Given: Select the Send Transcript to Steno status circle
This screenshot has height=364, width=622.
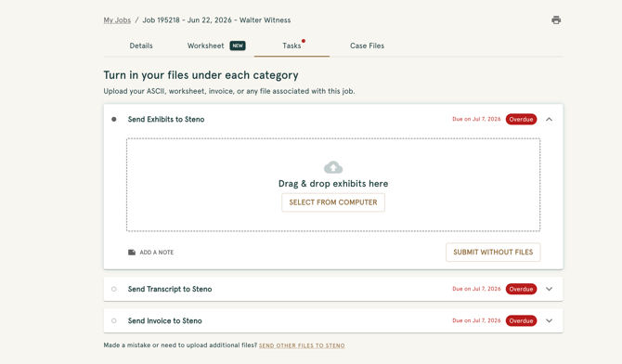Looking at the screenshot, I should (x=114, y=289).
